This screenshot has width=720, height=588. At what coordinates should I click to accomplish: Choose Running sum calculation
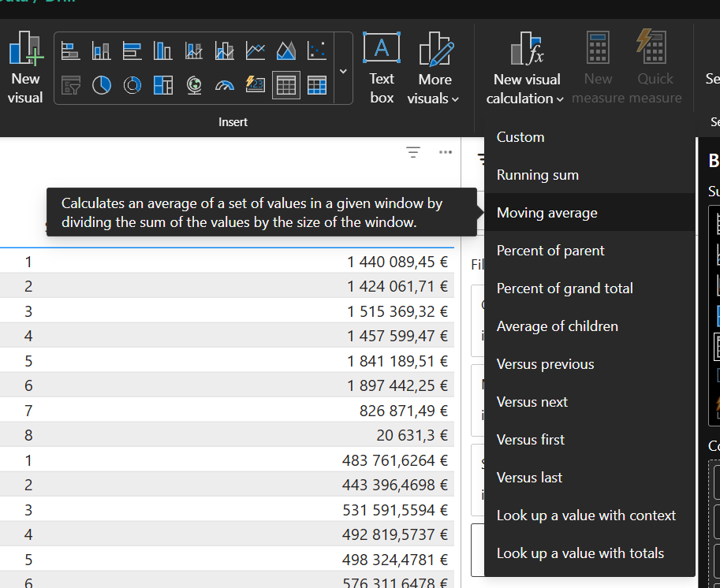point(538,175)
